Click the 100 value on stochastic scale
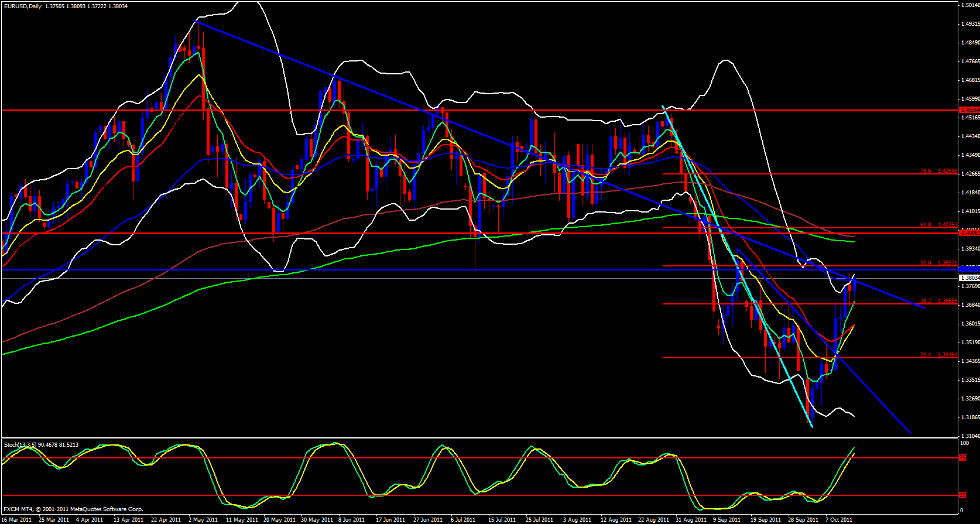 coord(965,444)
